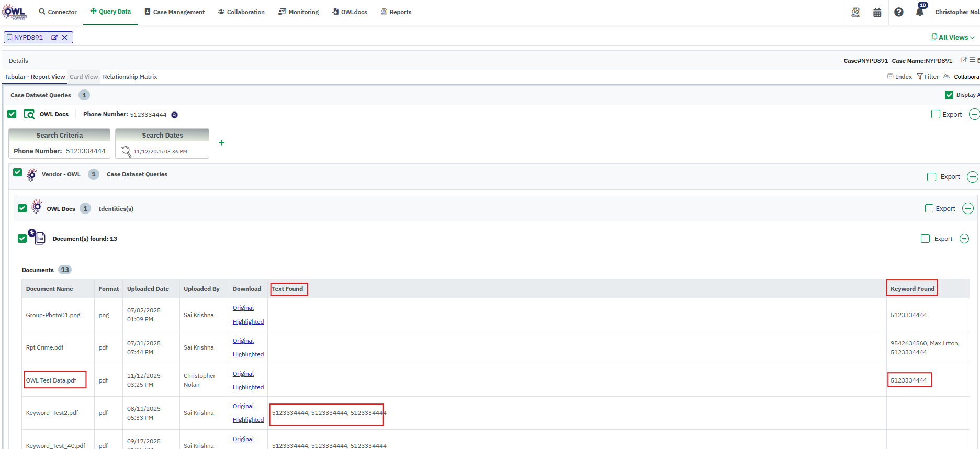This screenshot has height=449, width=980.
Task: Open NYPD891 in a new window icon
Action: pos(54,38)
